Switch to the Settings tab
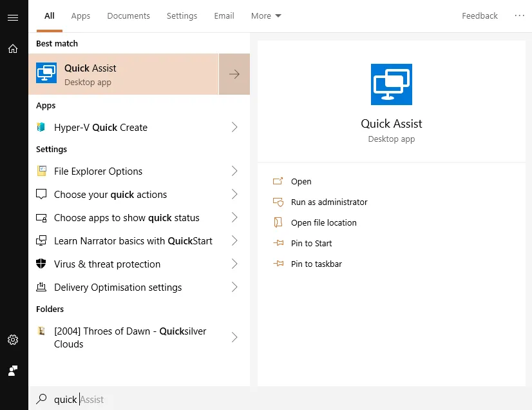 pyautogui.click(x=182, y=16)
